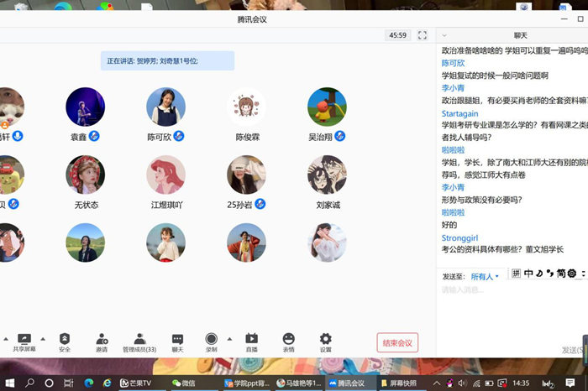Open the 直播 live stream icon
The width and height of the screenshot is (588, 391).
coord(251,342)
